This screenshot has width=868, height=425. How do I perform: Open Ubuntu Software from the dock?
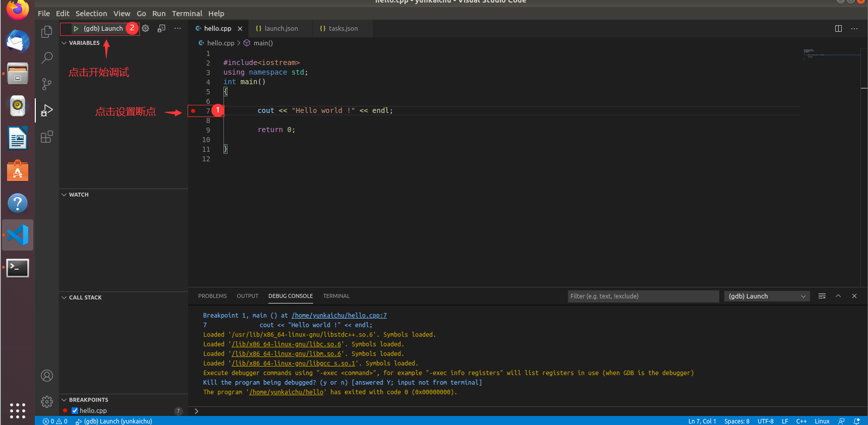[18, 171]
